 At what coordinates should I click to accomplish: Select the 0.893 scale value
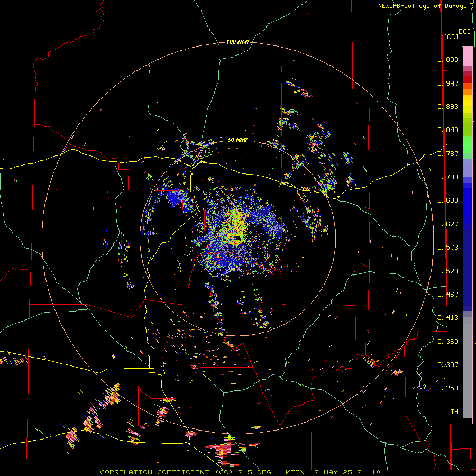(448, 106)
